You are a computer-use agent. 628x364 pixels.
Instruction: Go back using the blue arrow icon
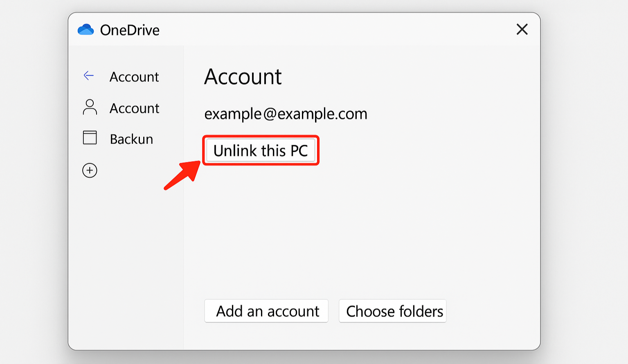(89, 75)
